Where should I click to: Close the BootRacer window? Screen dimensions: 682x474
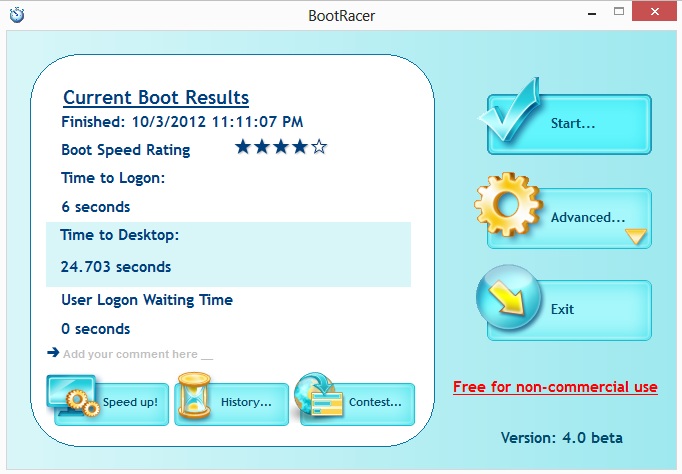pos(655,11)
